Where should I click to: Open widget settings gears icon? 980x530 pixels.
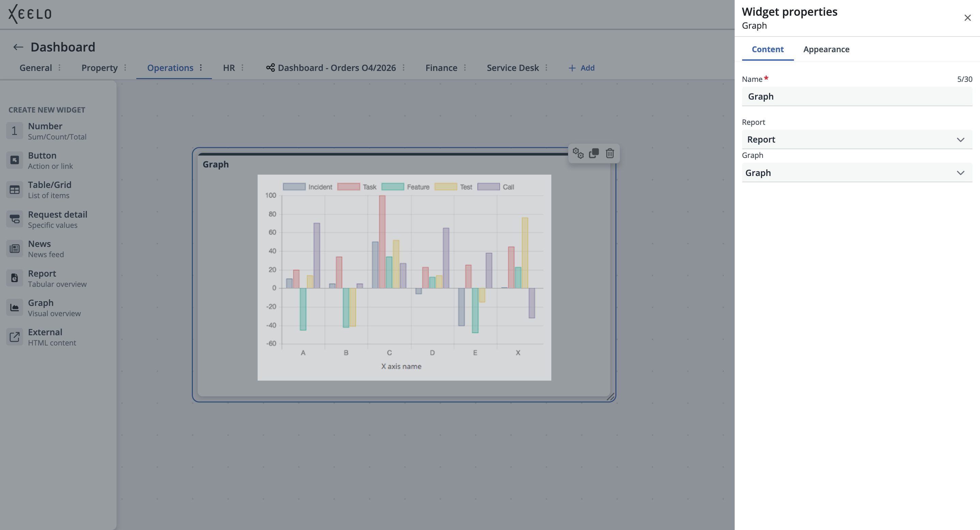pos(578,153)
